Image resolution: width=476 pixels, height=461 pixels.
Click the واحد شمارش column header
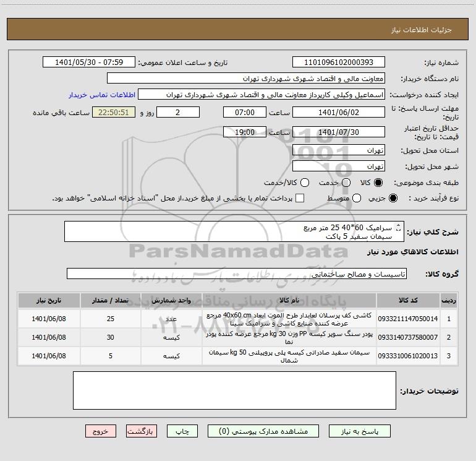[x=171, y=300]
